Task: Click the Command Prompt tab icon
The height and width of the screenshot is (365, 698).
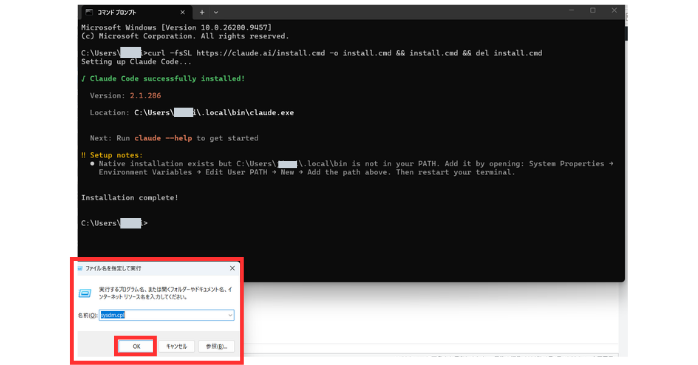Action: pyautogui.click(x=89, y=12)
